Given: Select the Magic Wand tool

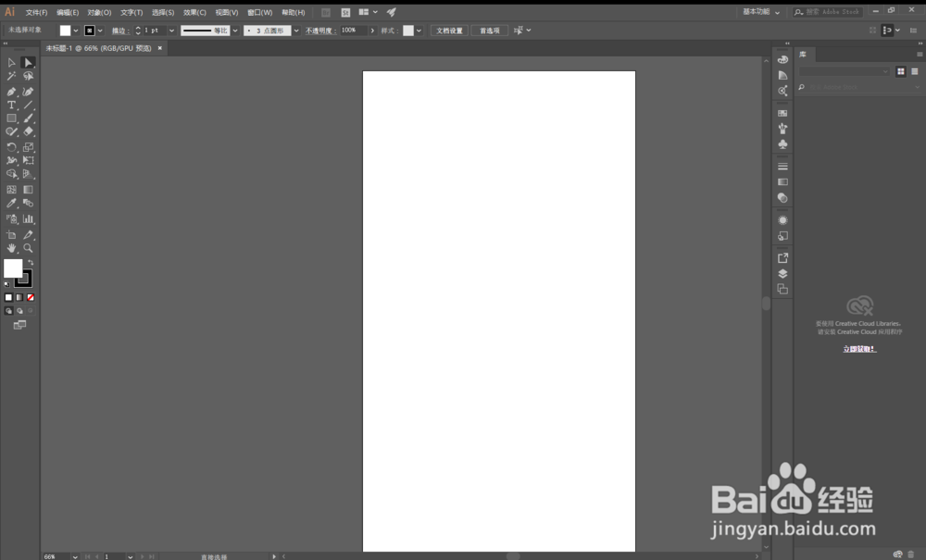Looking at the screenshot, I should click(x=11, y=76).
